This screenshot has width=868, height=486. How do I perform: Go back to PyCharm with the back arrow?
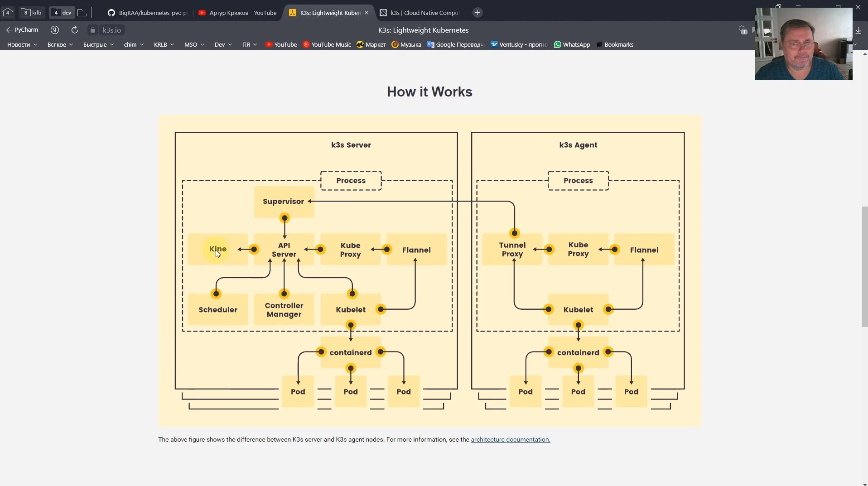22,30
